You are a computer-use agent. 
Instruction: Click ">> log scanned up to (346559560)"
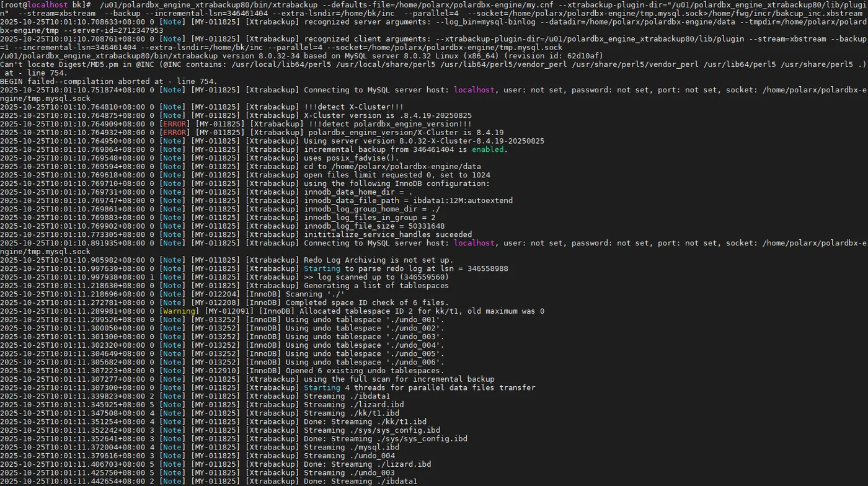click(x=376, y=277)
